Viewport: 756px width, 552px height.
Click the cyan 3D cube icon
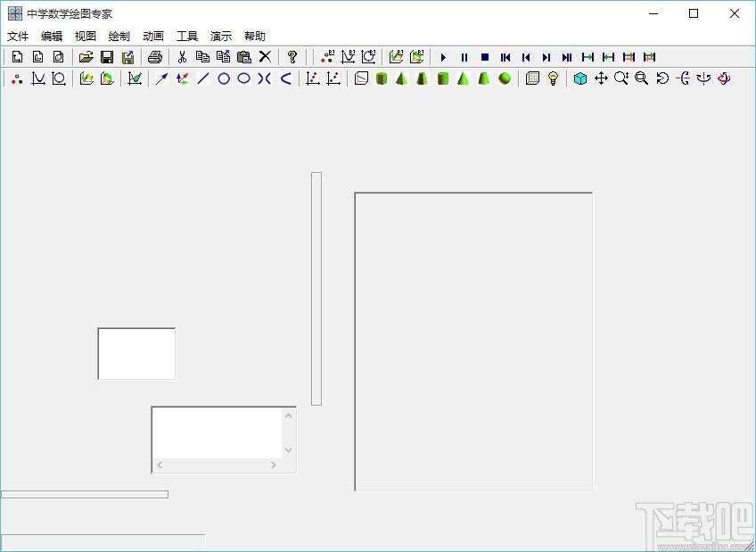coord(580,78)
